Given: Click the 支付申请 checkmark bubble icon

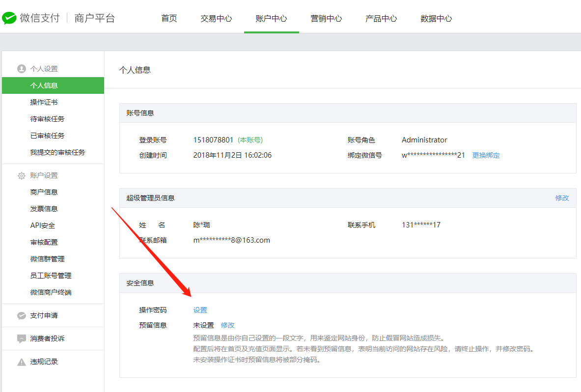Looking at the screenshot, I should [x=21, y=315].
